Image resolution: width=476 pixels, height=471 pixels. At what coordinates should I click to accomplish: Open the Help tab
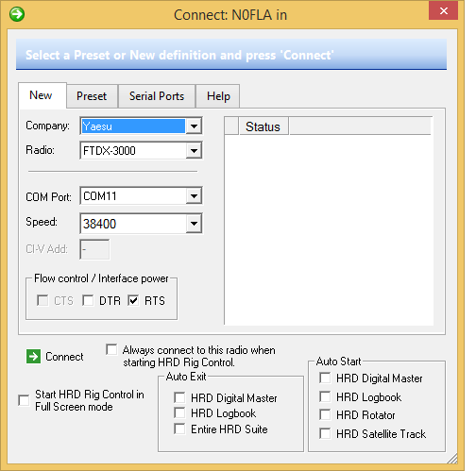pyautogui.click(x=218, y=96)
